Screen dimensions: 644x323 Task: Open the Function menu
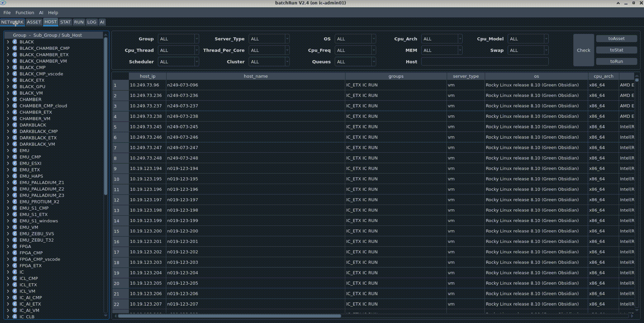tap(25, 13)
